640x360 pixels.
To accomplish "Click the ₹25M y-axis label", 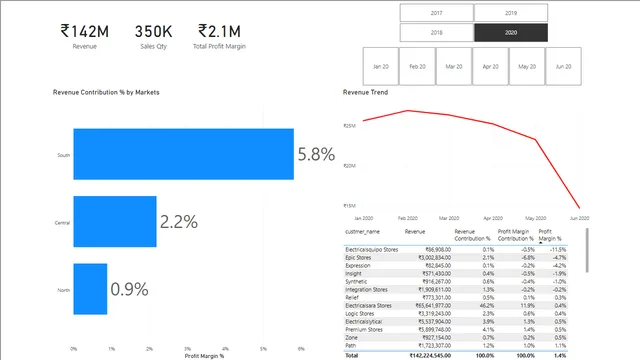I will pos(349,126).
